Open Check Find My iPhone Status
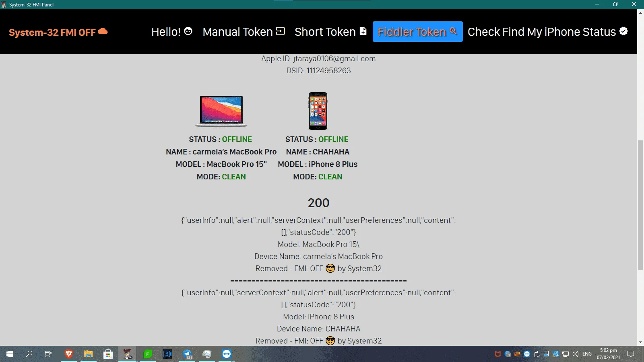The image size is (644, 362). (548, 32)
